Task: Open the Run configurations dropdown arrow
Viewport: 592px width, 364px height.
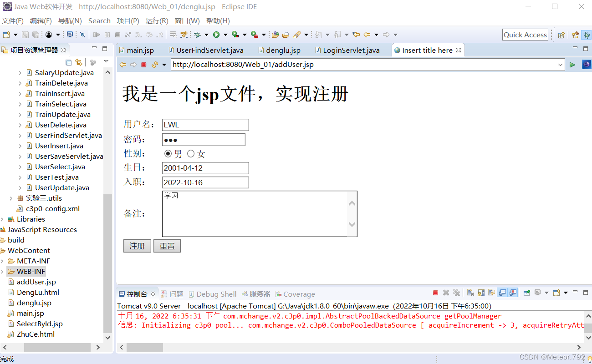Action: (x=226, y=35)
